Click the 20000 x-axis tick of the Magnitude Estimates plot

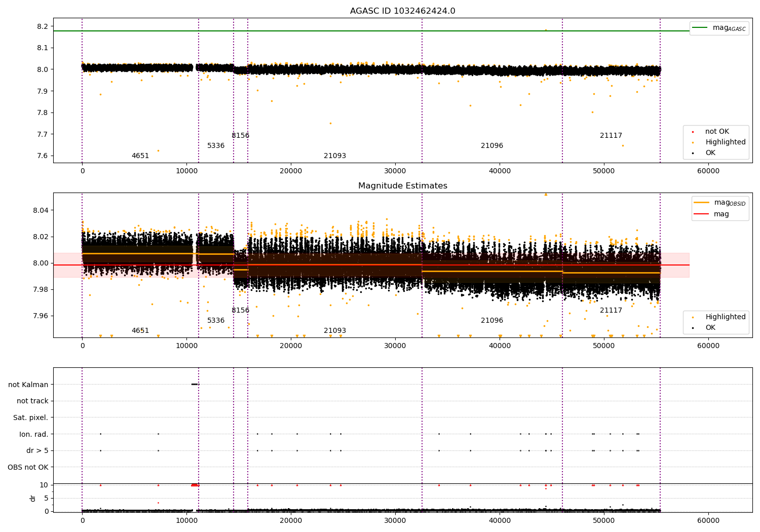pos(291,346)
